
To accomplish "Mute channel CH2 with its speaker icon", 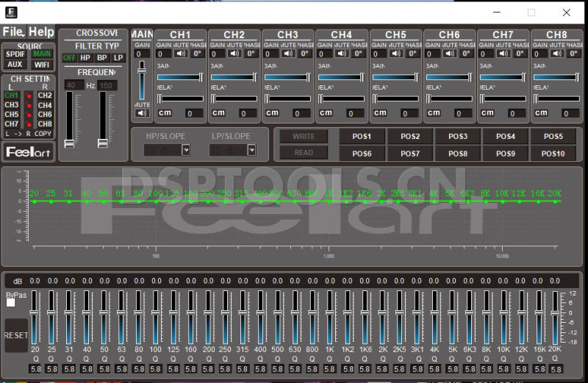I will (x=234, y=54).
